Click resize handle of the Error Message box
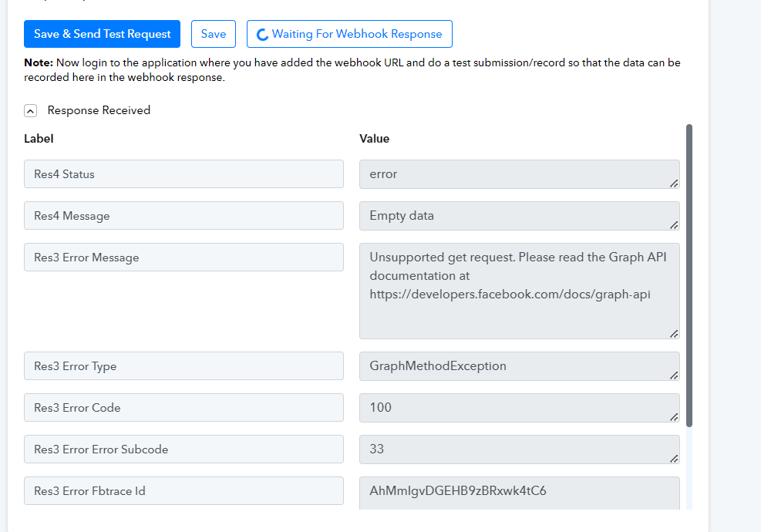Screen dimensions: 761x532 674,334
